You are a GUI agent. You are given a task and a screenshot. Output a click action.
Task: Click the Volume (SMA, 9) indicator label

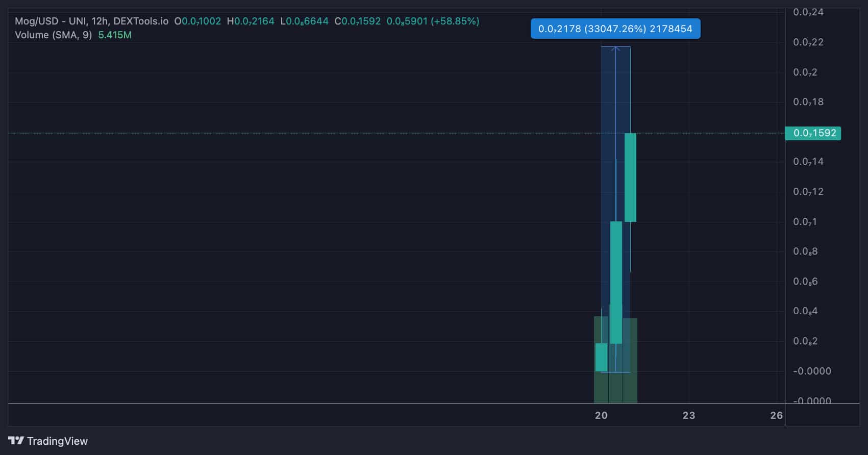[53, 35]
